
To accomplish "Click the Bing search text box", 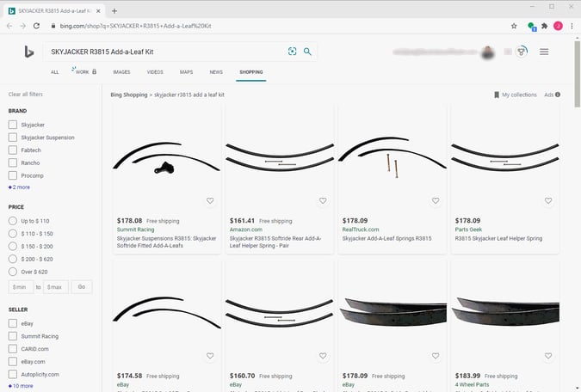I will tap(167, 52).
